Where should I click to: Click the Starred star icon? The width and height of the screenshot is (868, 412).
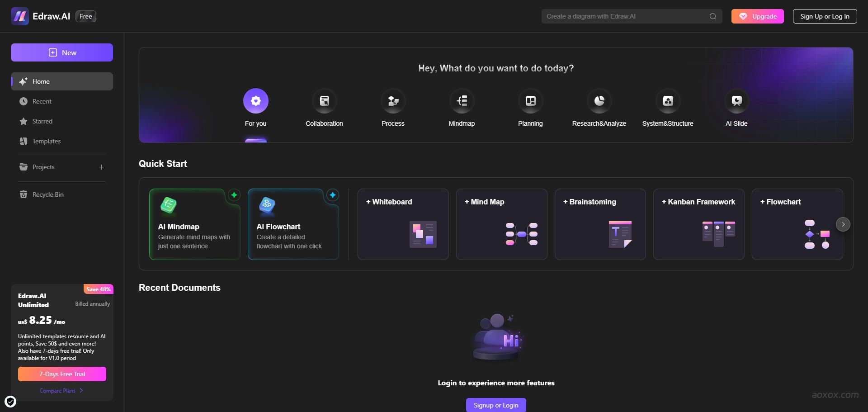tap(24, 121)
